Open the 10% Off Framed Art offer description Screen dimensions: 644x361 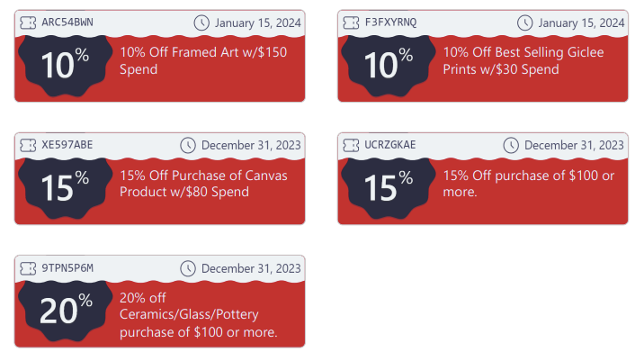pos(203,60)
